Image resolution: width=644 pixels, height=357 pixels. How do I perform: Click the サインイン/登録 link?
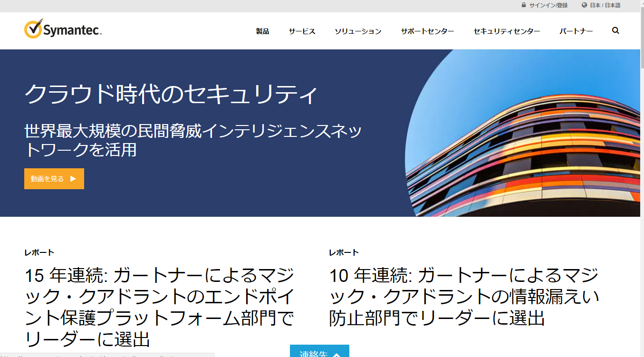pos(548,5)
